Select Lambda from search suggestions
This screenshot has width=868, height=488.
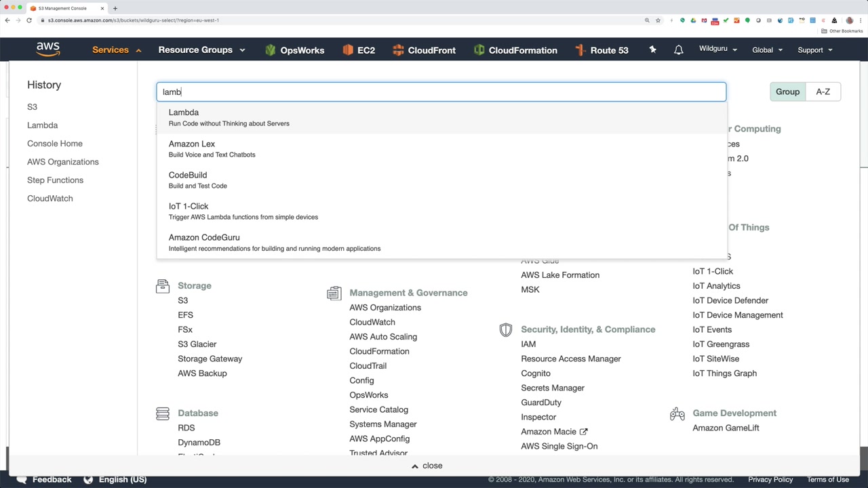[x=184, y=113]
